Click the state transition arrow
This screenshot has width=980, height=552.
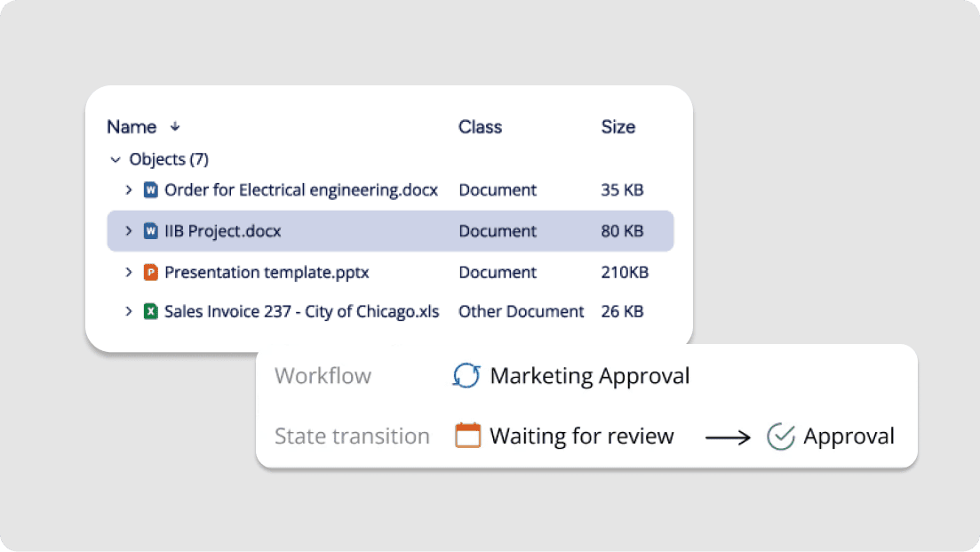click(728, 437)
